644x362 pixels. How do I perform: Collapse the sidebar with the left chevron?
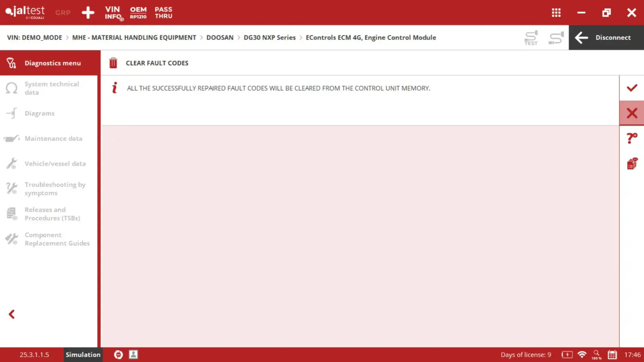(x=12, y=314)
